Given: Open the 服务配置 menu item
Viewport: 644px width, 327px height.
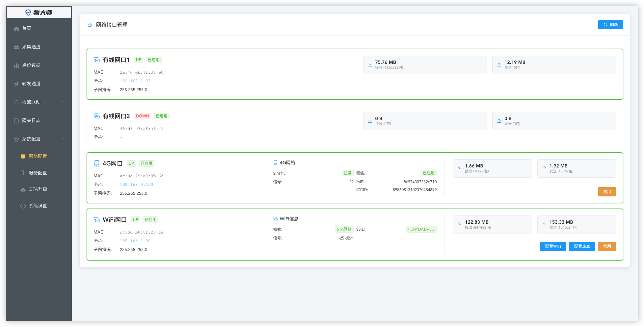Looking at the screenshot, I should [38, 173].
